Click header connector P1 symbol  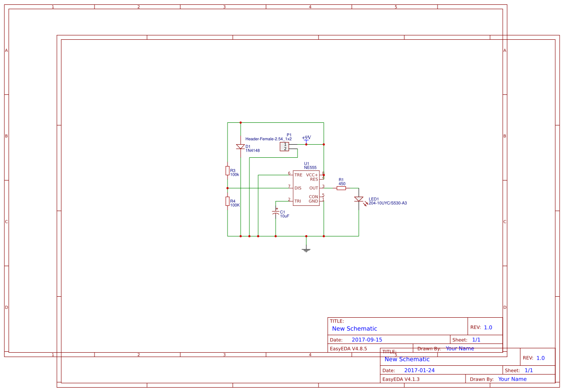(x=284, y=146)
